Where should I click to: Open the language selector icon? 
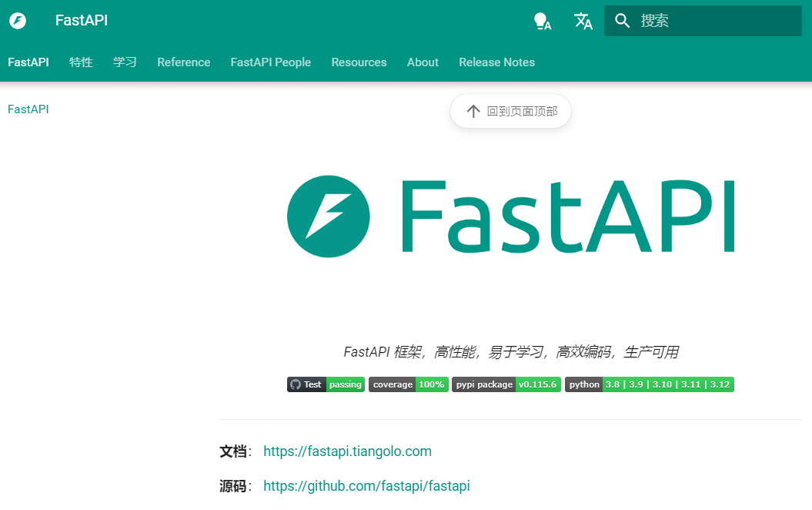(x=583, y=21)
